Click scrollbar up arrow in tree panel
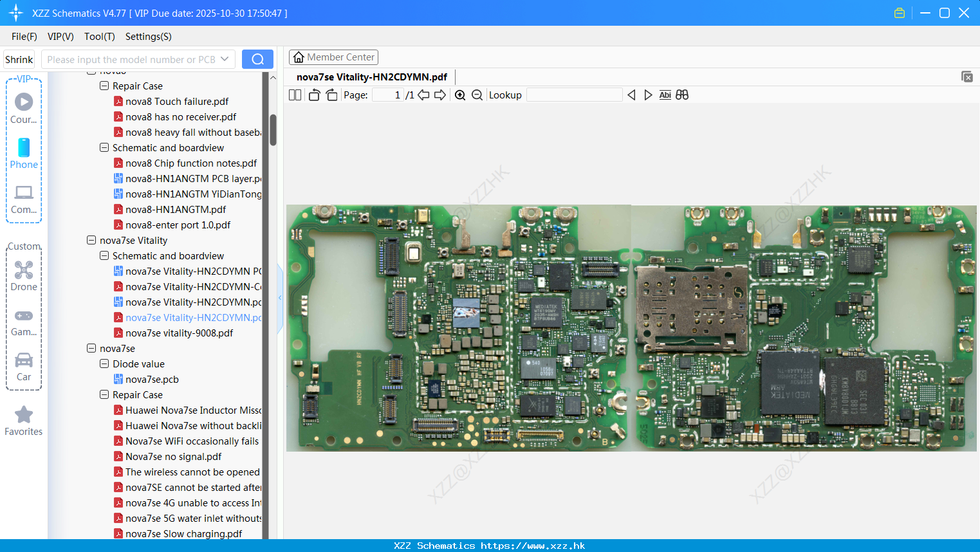This screenshot has height=552, width=980. 273,77
